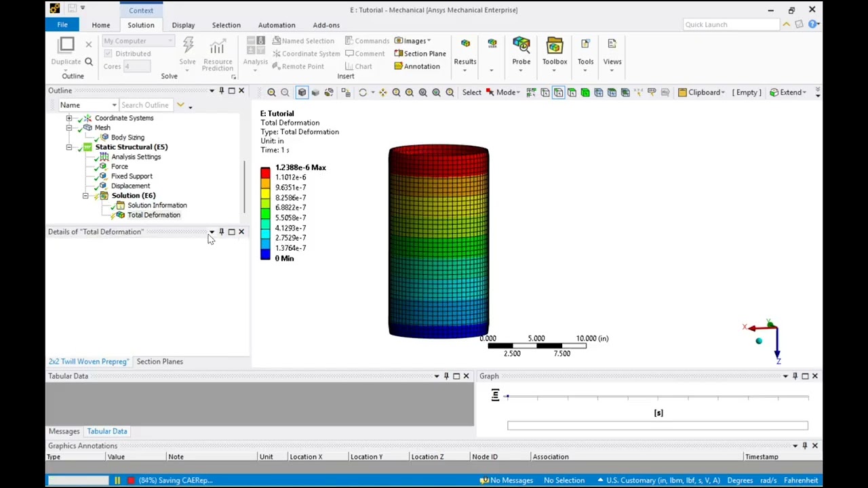
Task: Click the Zoom In magnifier in graphics toolbar
Action: [271, 92]
